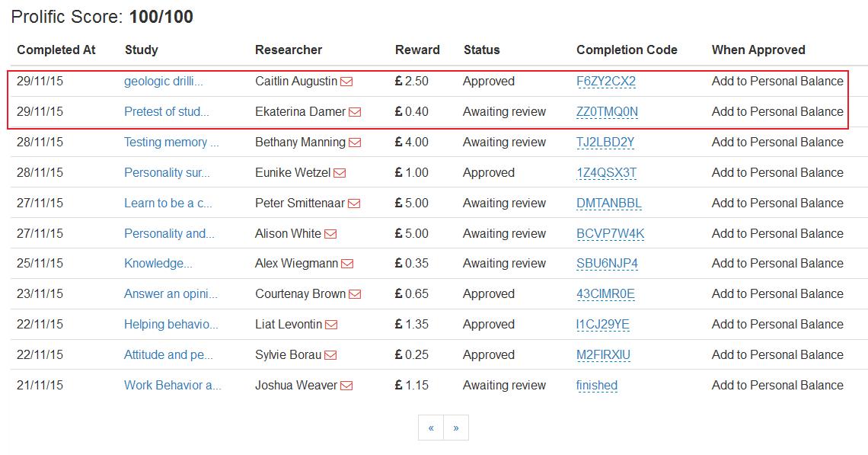The height and width of the screenshot is (455, 868).
Task: Click the envelope icon next to Alex Wiegmann
Action: (x=347, y=264)
